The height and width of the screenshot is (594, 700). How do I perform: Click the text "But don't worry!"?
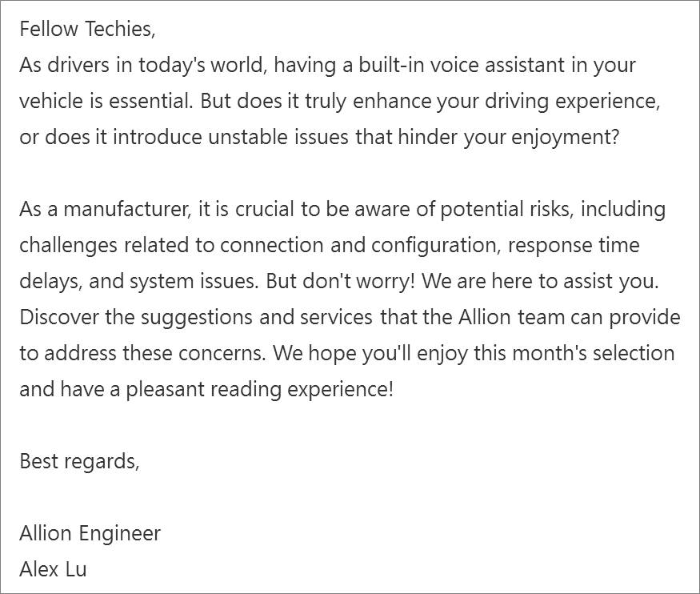pos(341,281)
